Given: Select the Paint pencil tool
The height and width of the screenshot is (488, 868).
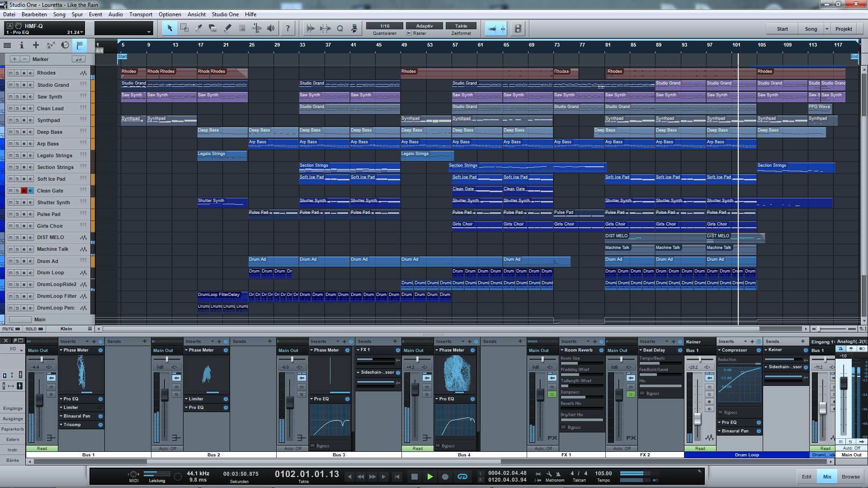Looking at the screenshot, I should pyautogui.click(x=227, y=28).
